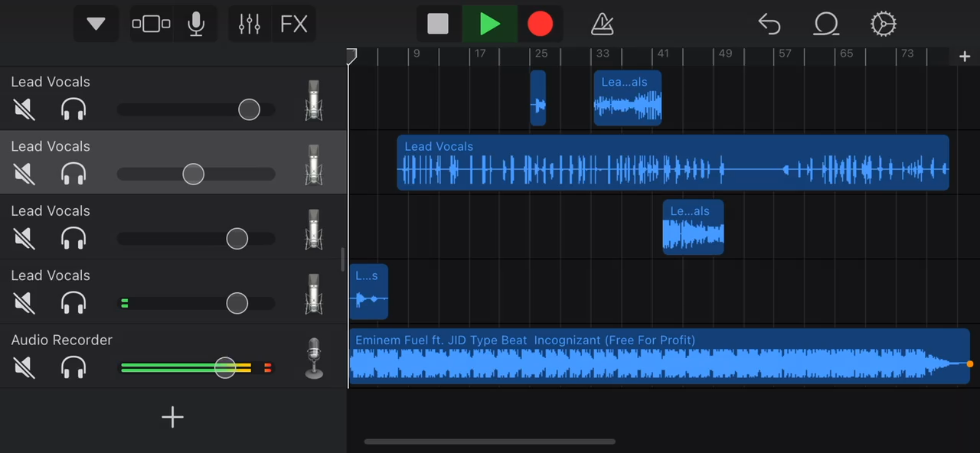
Task: Open the track mixer controls
Action: pyautogui.click(x=250, y=24)
